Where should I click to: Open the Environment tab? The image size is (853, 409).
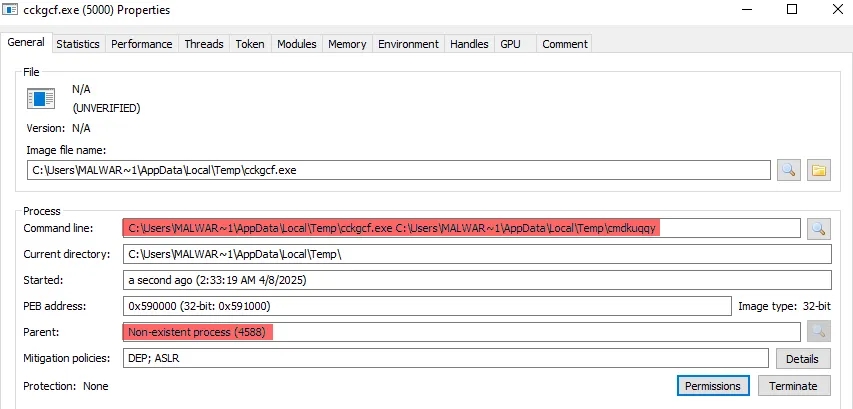[408, 44]
